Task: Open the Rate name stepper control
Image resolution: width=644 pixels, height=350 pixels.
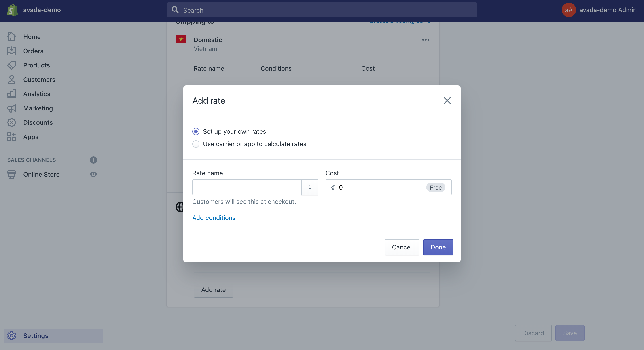Action: tap(310, 187)
